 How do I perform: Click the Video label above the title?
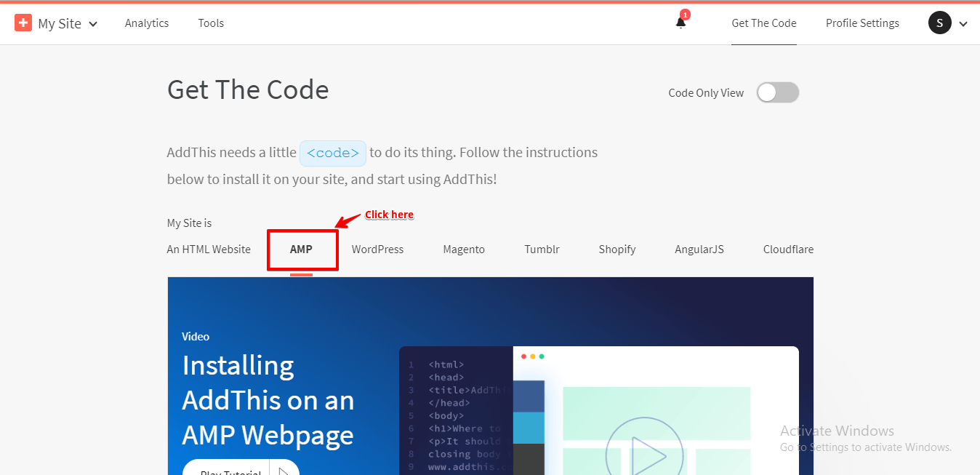(x=196, y=337)
